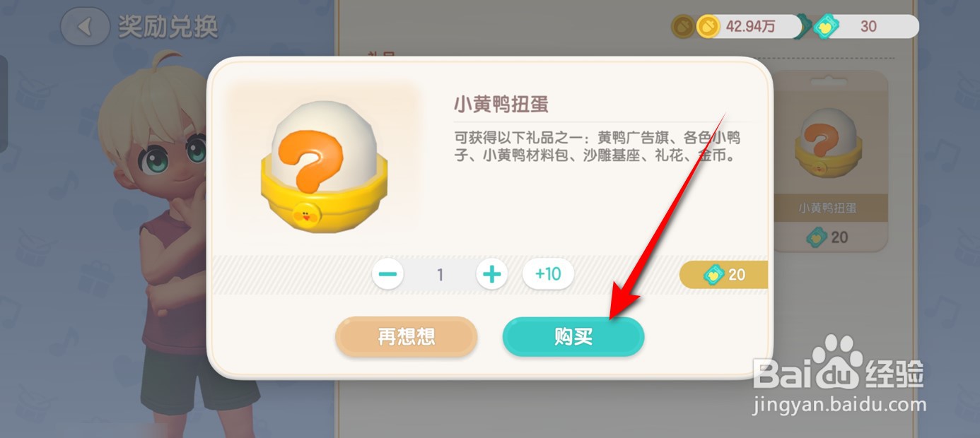The width and height of the screenshot is (980, 438).
Task: Click the bronze acorn coin icon
Action: coord(682,27)
